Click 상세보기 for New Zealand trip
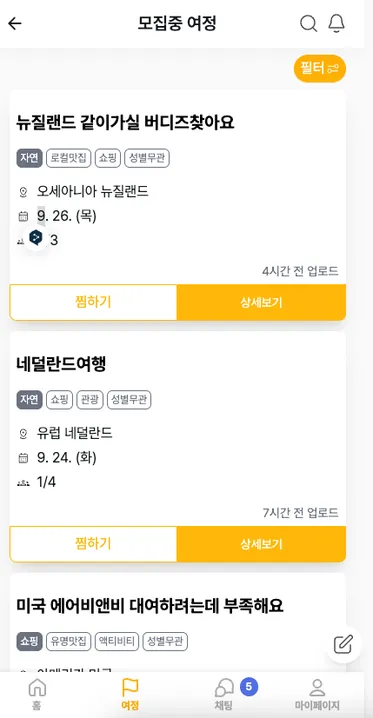The height and width of the screenshot is (718, 373). pyautogui.click(x=261, y=302)
